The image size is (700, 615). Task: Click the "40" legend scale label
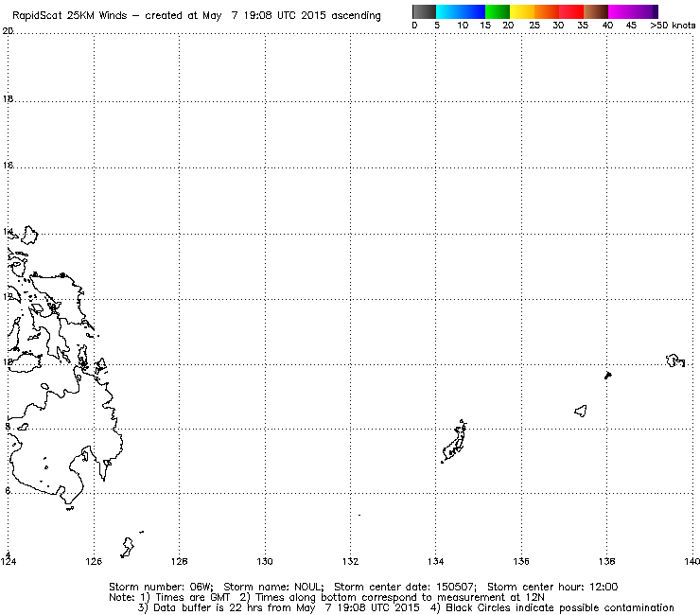click(x=607, y=26)
